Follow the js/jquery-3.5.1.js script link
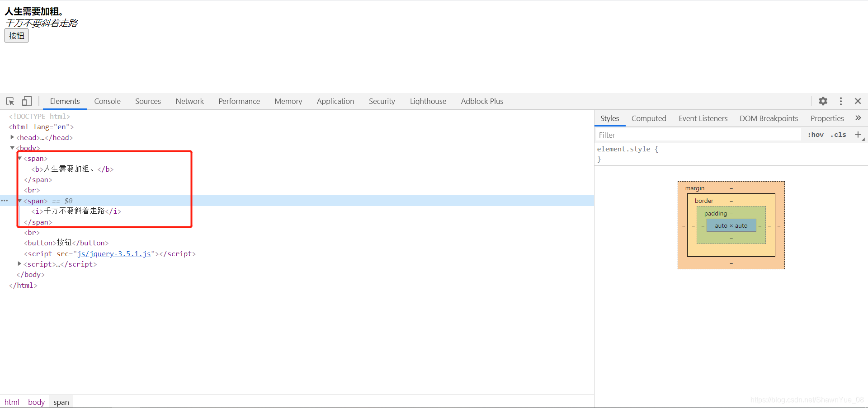The width and height of the screenshot is (868, 408). coord(114,254)
